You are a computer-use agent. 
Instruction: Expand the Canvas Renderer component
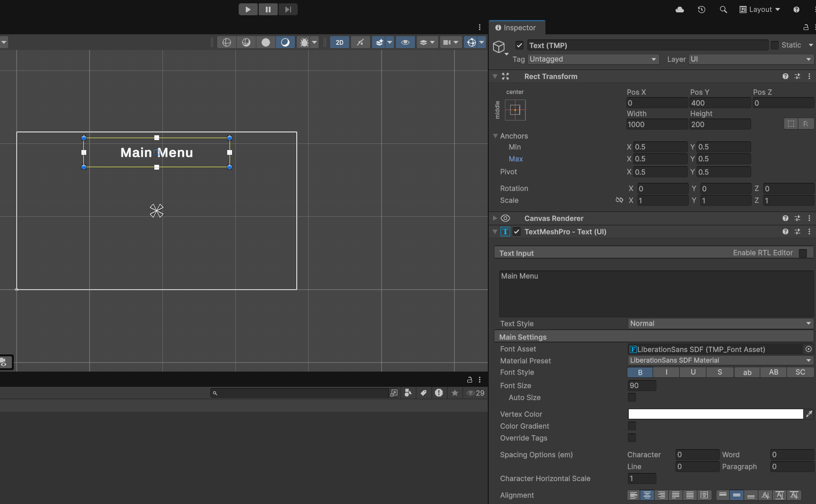[x=495, y=218]
